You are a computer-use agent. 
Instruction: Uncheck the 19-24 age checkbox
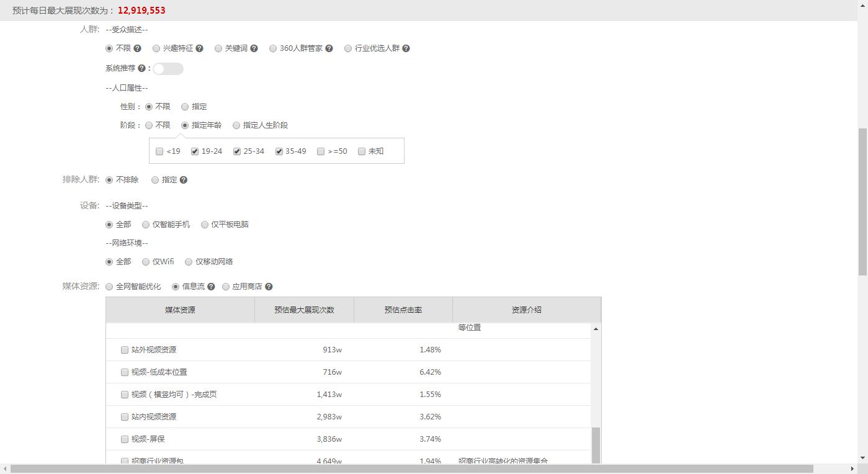pos(195,151)
